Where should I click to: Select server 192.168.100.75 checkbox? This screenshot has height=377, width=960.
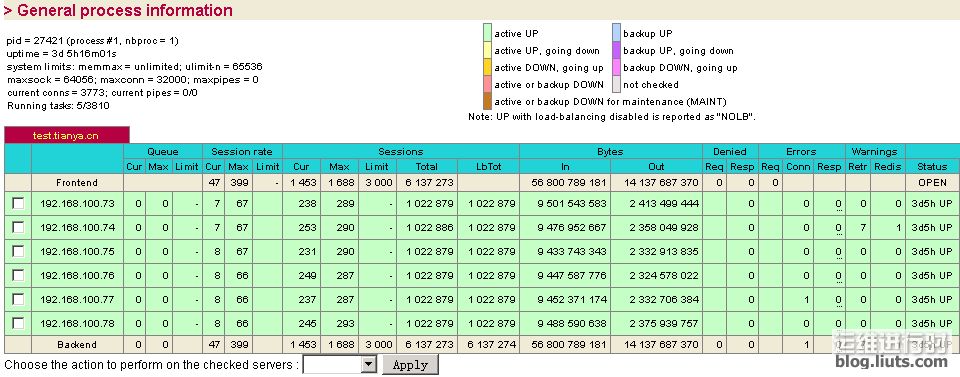point(18,251)
